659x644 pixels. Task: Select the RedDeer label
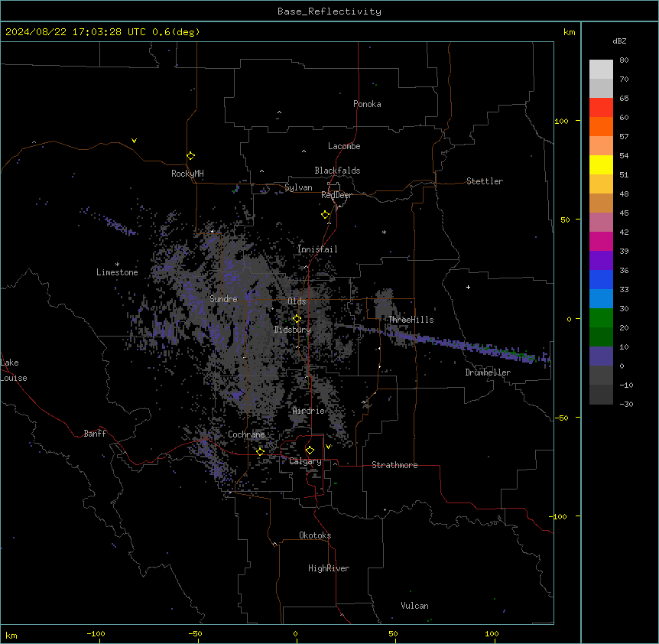336,195
